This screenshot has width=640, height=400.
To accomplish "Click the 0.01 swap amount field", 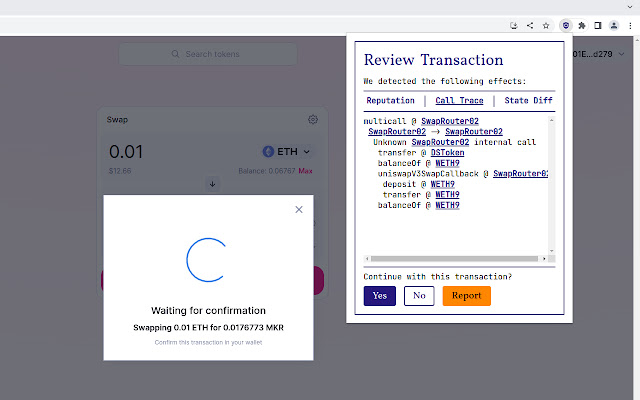I will (x=126, y=152).
